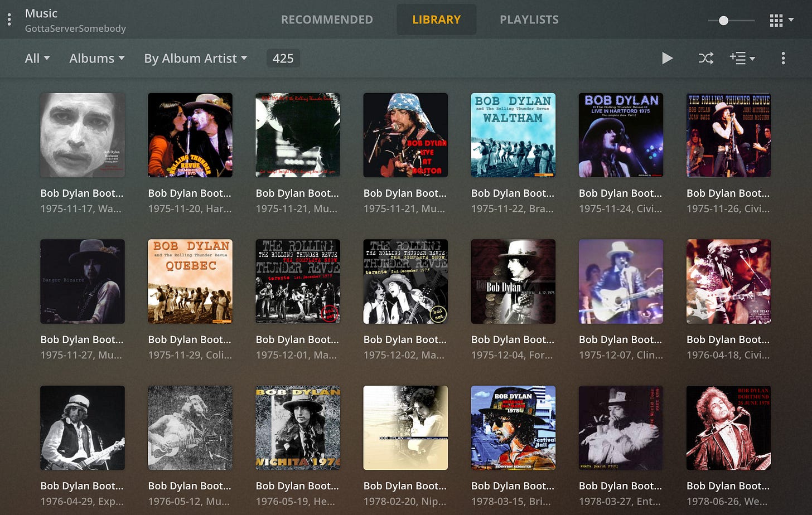Click the subtitle 1976-04-29, Exp...
Viewport: 812px width, 515px height.
(82, 502)
